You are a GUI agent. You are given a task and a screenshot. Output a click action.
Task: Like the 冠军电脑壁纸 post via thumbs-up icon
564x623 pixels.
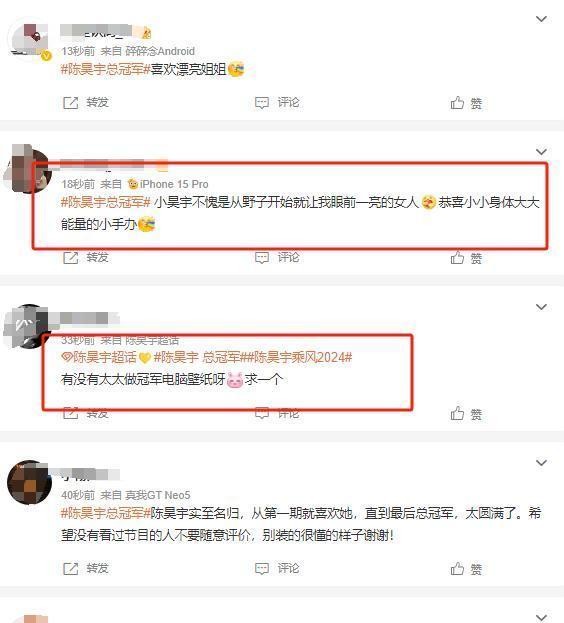[457, 414]
